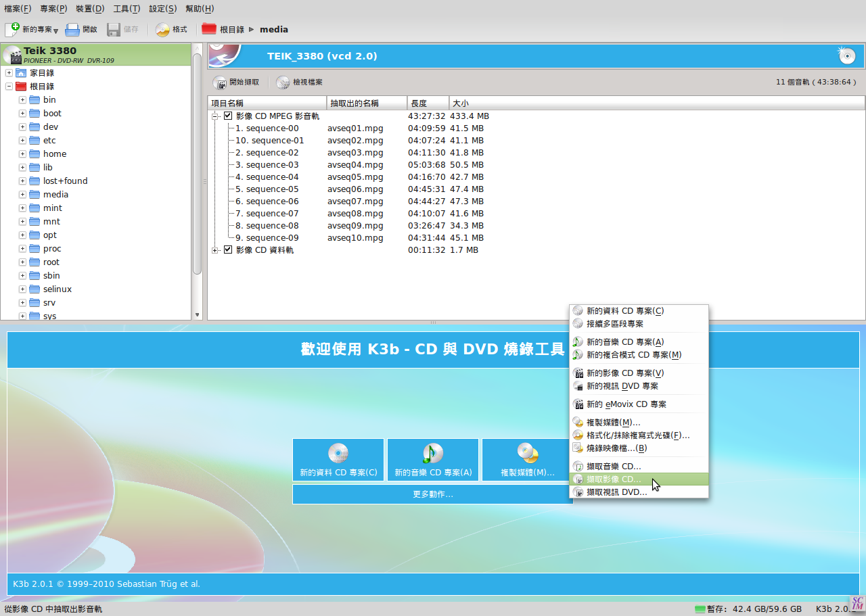Screen dimensions: 866x616
Task: Click the 複製媒體(M)... welcome button
Action: coord(527,460)
